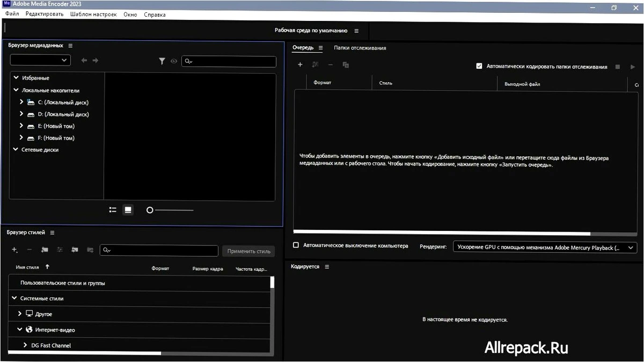Open the Справка menu
Image resolution: width=644 pixels, height=362 pixels.
point(155,15)
